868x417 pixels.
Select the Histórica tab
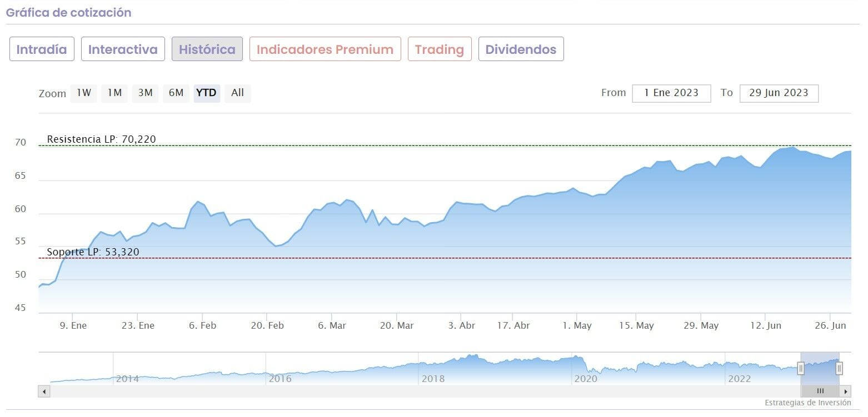point(207,49)
